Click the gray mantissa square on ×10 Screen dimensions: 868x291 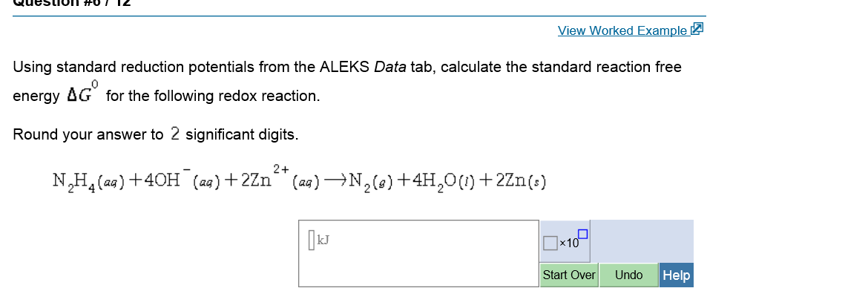pos(550,243)
